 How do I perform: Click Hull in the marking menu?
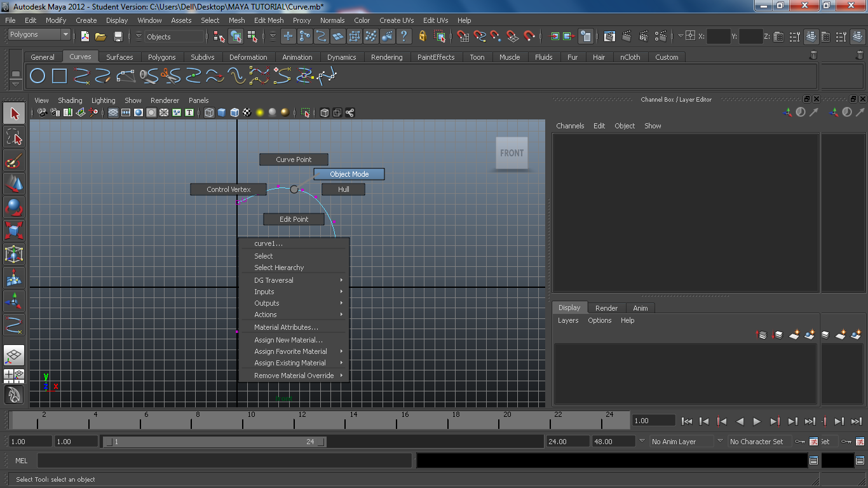coord(343,189)
